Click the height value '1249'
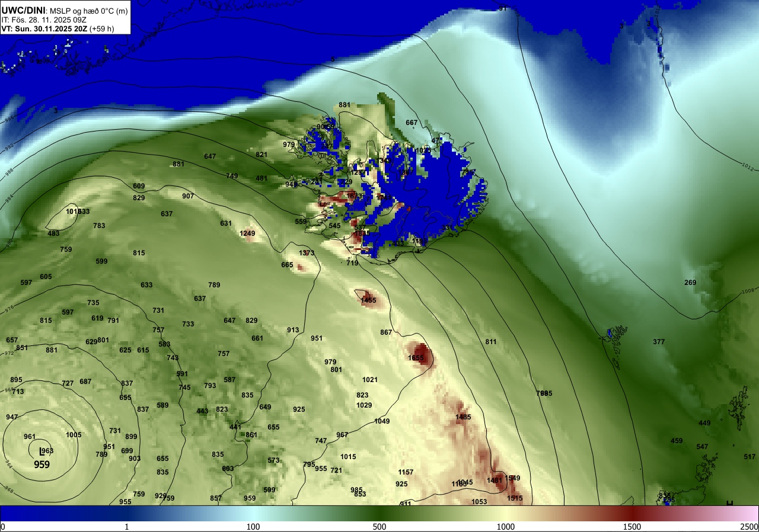759x532 pixels. pyautogui.click(x=247, y=233)
